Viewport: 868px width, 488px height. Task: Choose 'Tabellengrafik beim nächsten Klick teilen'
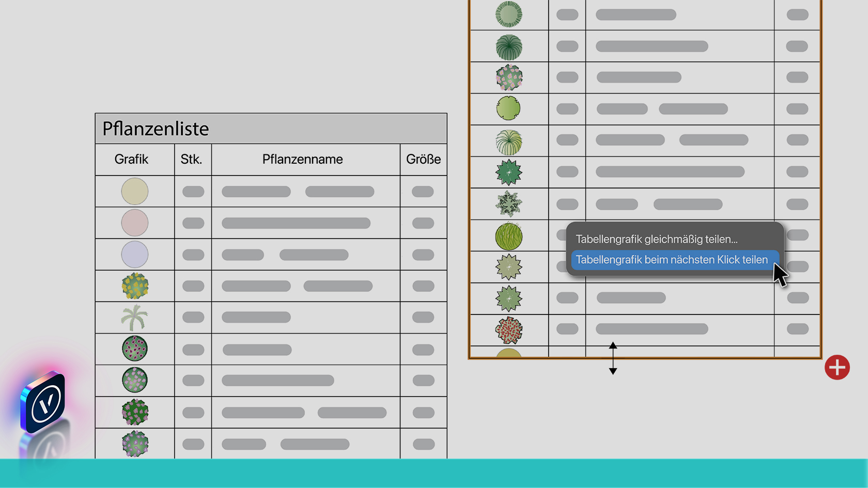click(672, 260)
